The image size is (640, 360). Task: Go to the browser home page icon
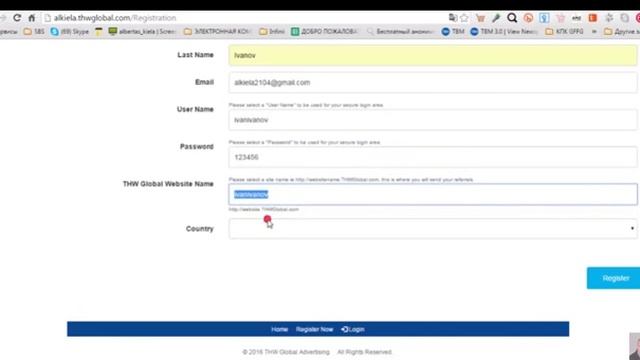tap(31, 18)
